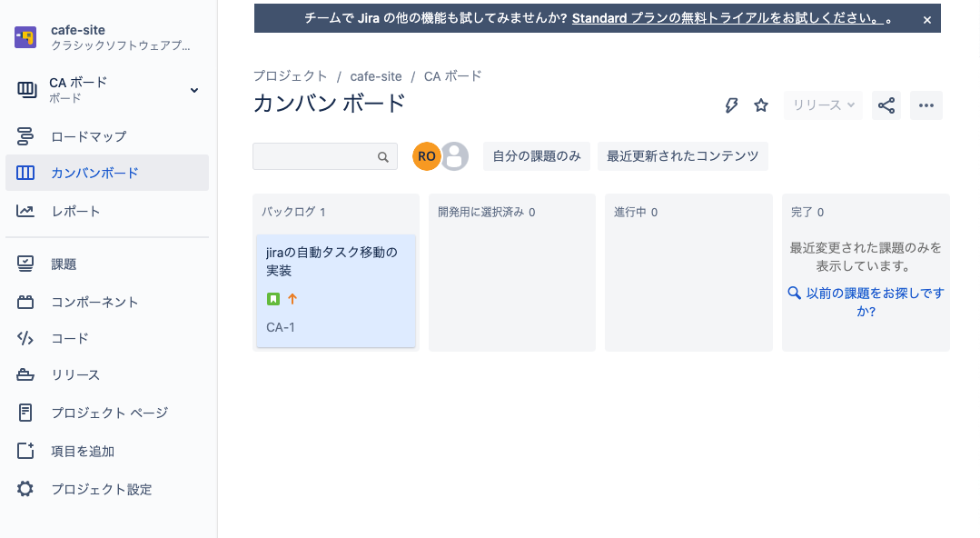Toggle the star to favorite the board
The image size is (980, 538).
click(761, 105)
